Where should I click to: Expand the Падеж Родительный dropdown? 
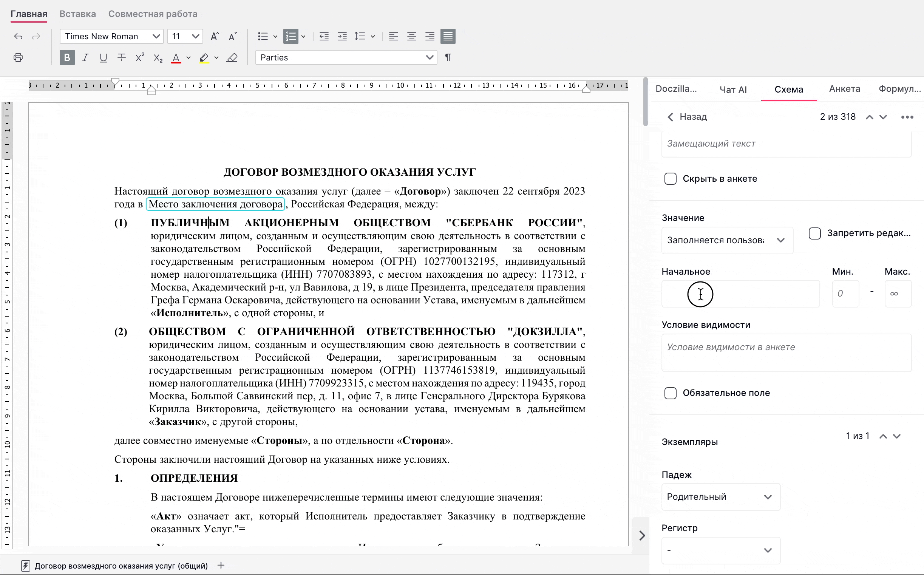tap(720, 497)
